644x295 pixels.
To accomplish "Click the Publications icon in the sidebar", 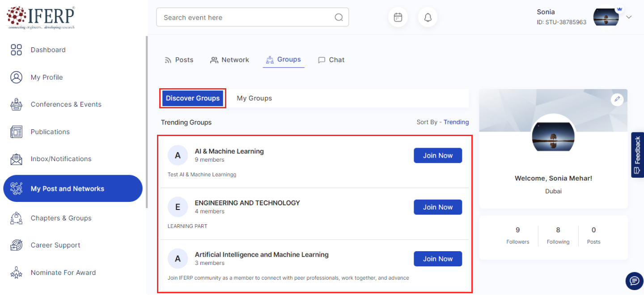I will pyautogui.click(x=16, y=132).
